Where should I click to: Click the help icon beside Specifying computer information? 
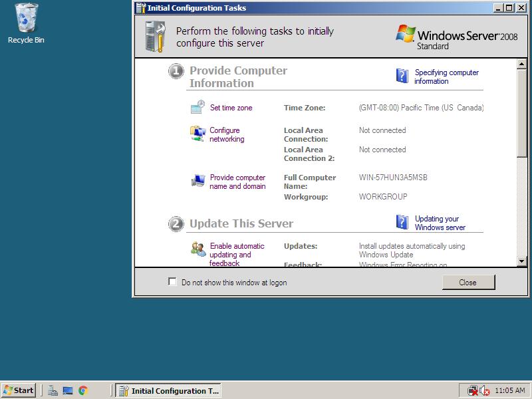pyautogui.click(x=402, y=76)
